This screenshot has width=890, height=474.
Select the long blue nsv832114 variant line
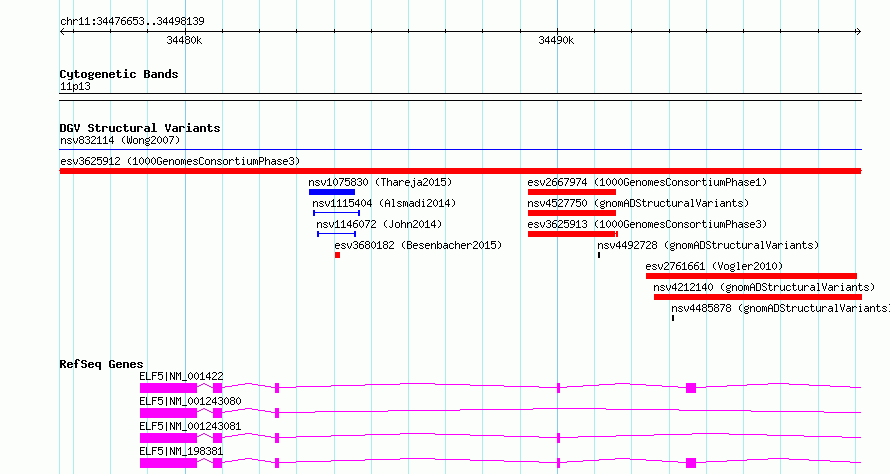460,150
